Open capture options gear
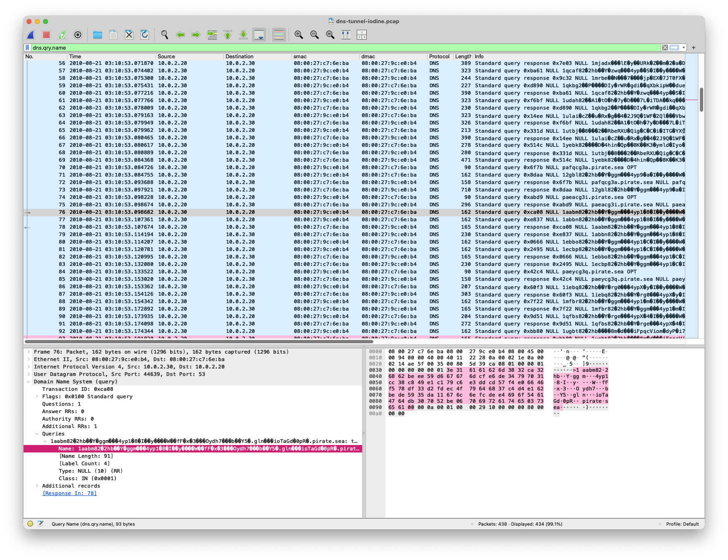 [x=78, y=35]
